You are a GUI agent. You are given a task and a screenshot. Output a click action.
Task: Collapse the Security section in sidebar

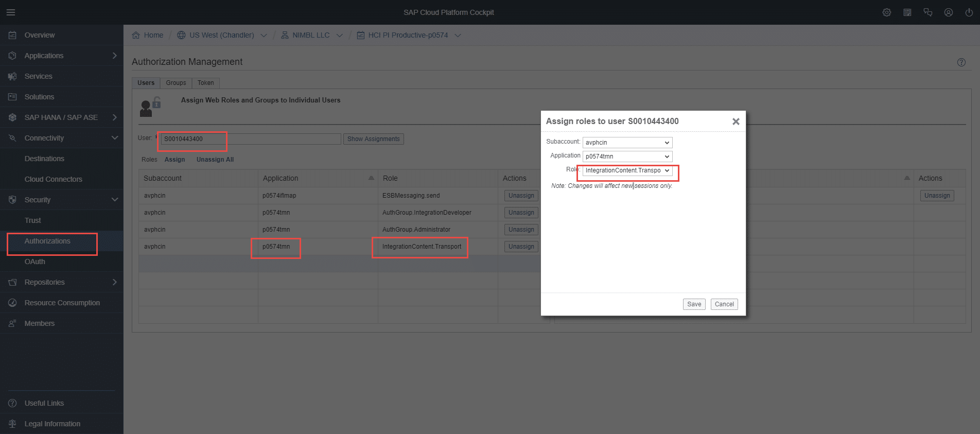[x=114, y=200]
